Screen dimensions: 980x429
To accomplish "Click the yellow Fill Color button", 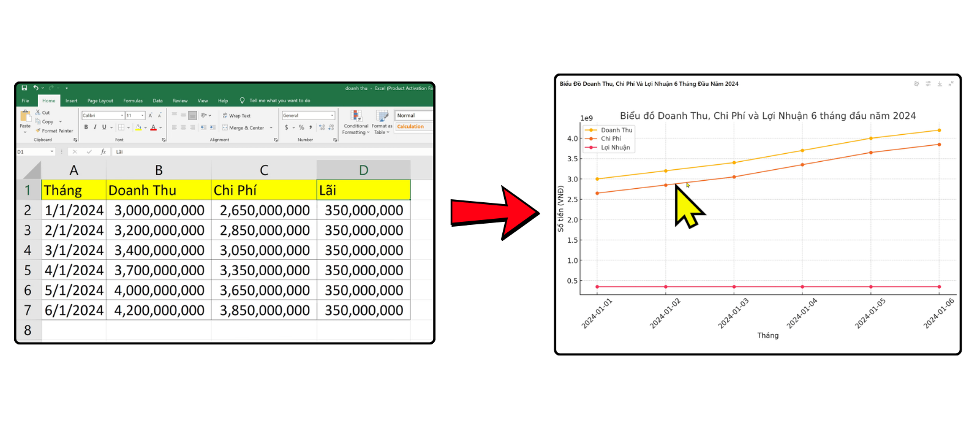I will [138, 127].
